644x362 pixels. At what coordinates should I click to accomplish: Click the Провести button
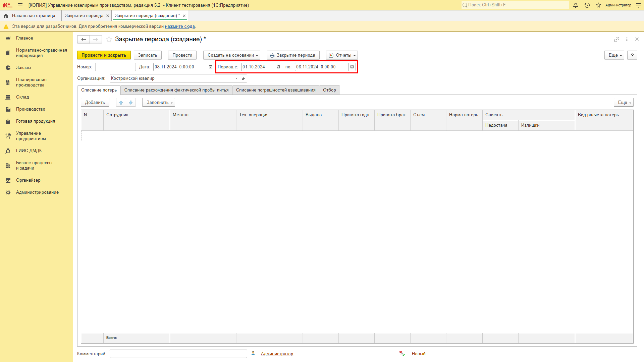182,55
